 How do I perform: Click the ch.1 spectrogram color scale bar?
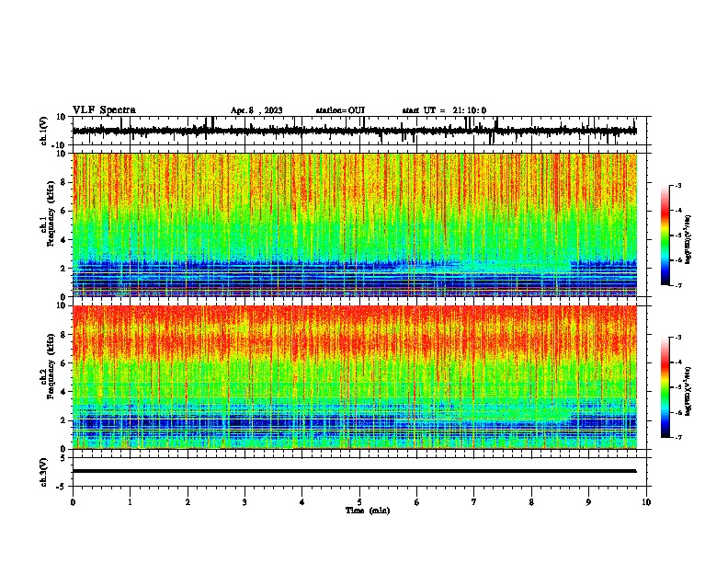665,236
